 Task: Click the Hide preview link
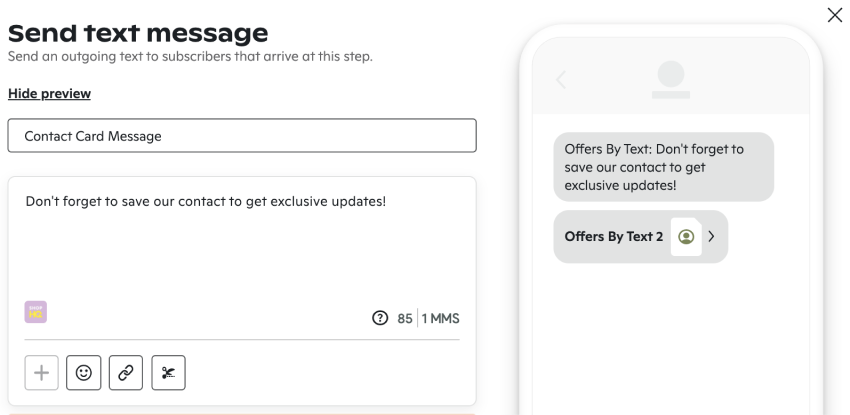point(49,94)
